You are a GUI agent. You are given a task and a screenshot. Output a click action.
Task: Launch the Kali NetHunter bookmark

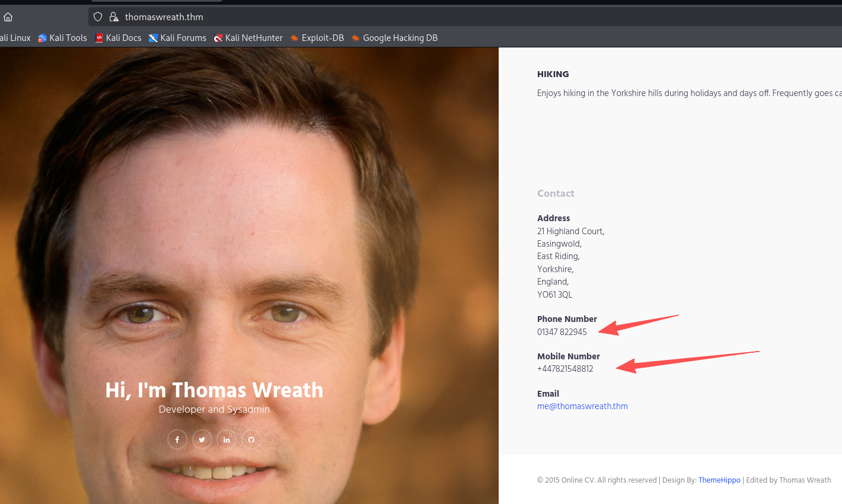(248, 38)
